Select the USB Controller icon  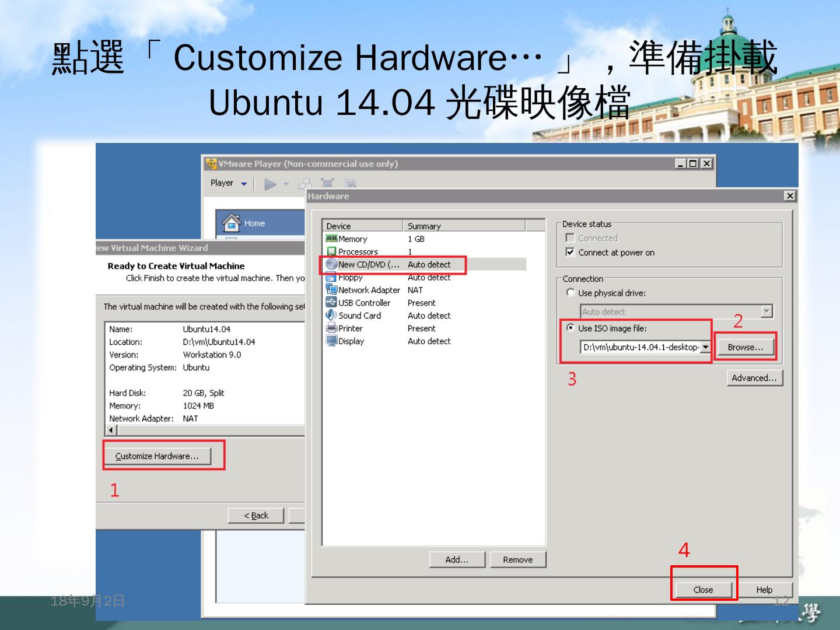pos(331,303)
